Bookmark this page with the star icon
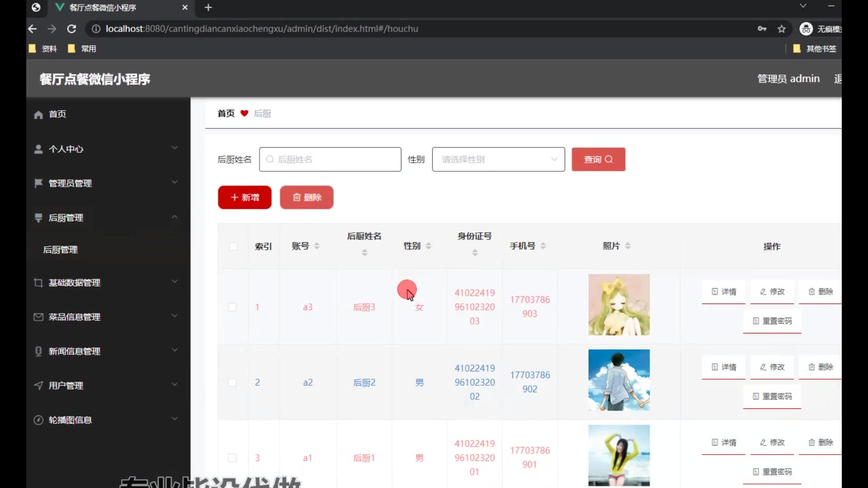 tap(782, 29)
